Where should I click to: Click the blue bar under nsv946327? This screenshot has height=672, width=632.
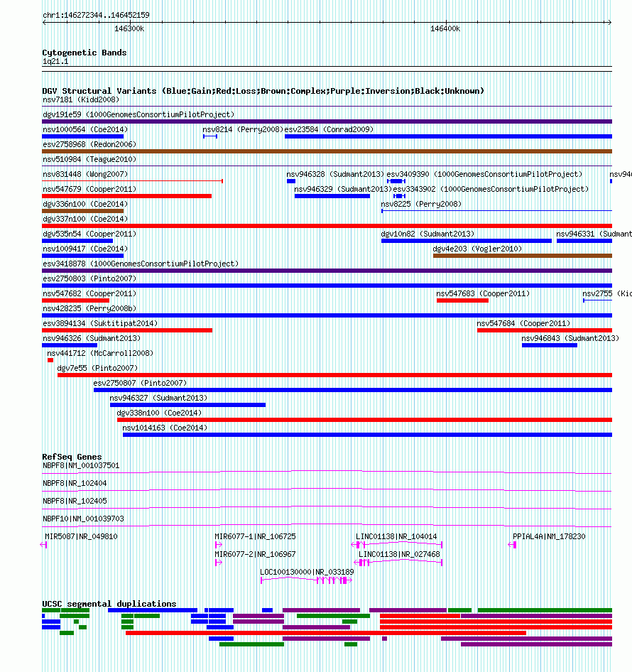click(187, 406)
